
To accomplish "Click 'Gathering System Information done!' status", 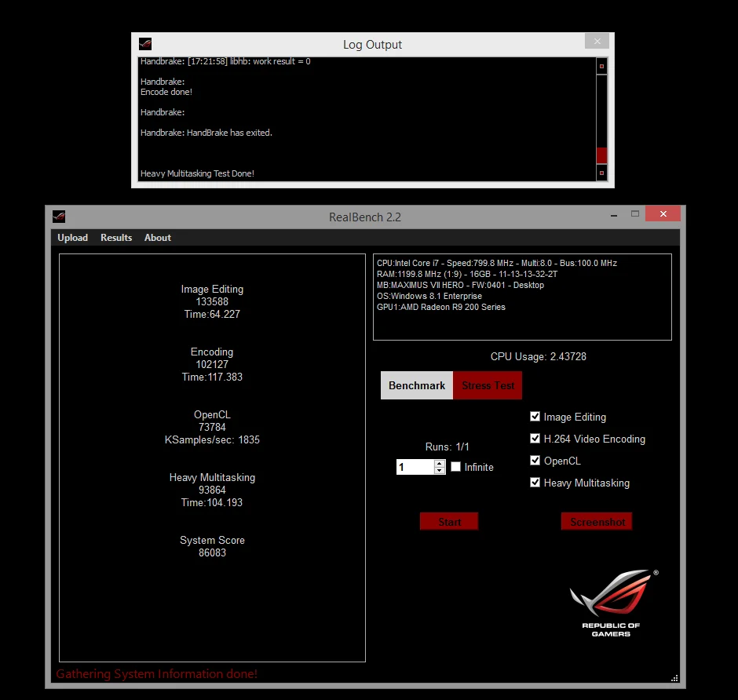I will click(x=157, y=673).
